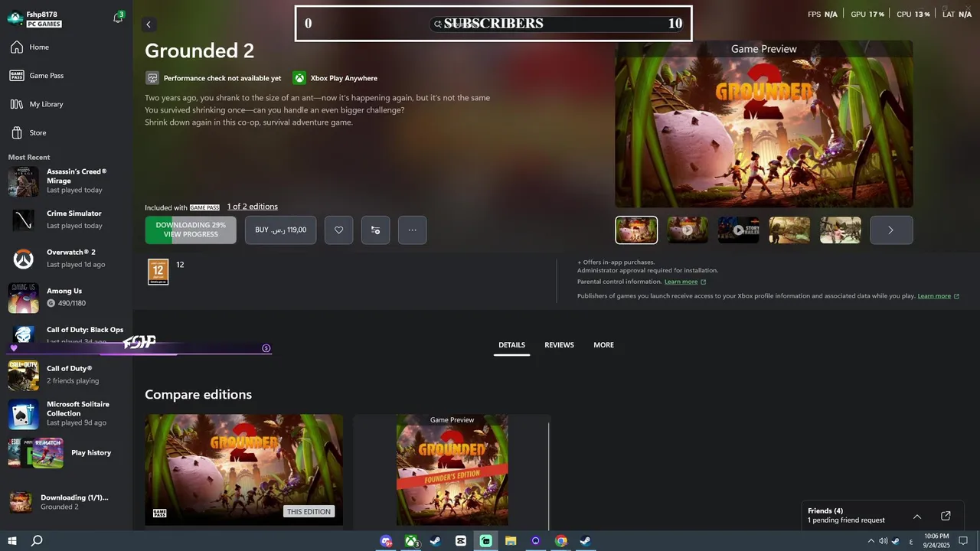Image resolution: width=980 pixels, height=551 pixels.
Task: Click the BUY 119,00 button
Action: [x=280, y=230]
